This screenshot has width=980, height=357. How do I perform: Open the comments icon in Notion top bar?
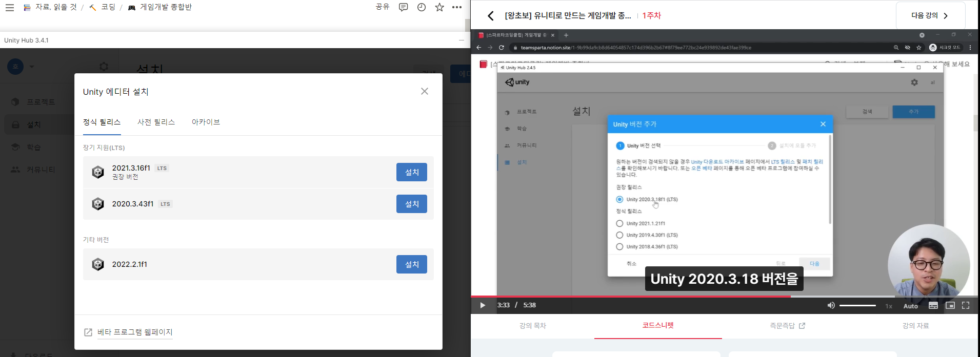tap(404, 7)
